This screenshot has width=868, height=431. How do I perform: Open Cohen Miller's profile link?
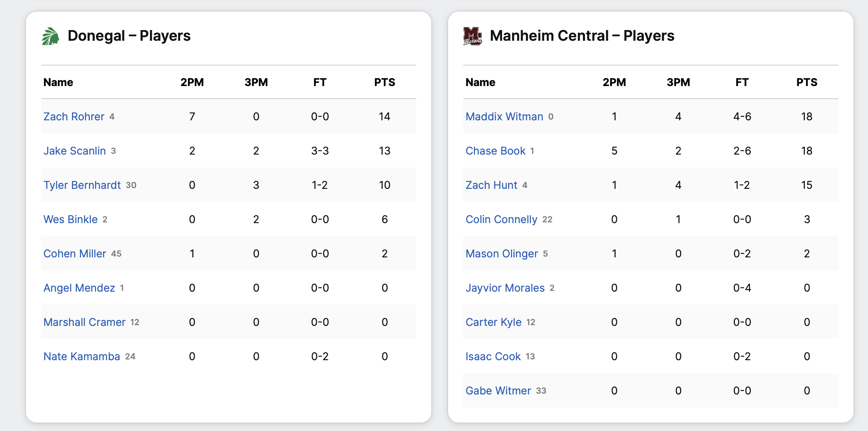[x=75, y=254]
